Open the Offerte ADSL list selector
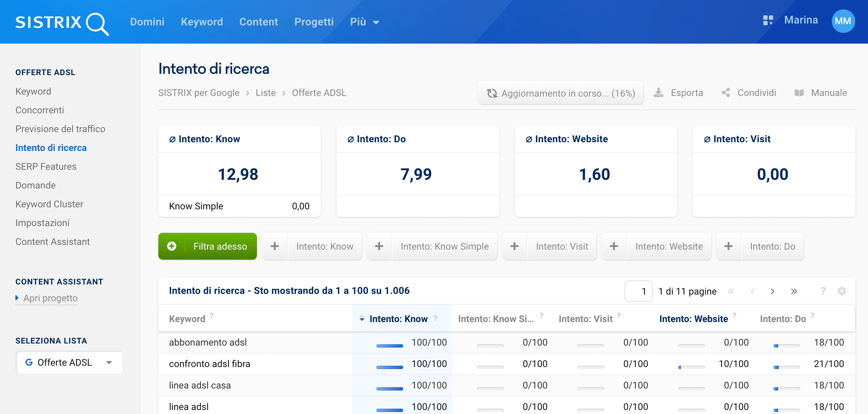This screenshot has height=414, width=868. tap(69, 362)
